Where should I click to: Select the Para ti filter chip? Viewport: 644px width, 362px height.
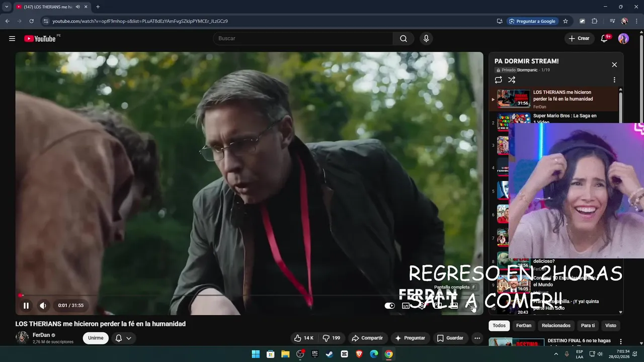click(x=588, y=326)
